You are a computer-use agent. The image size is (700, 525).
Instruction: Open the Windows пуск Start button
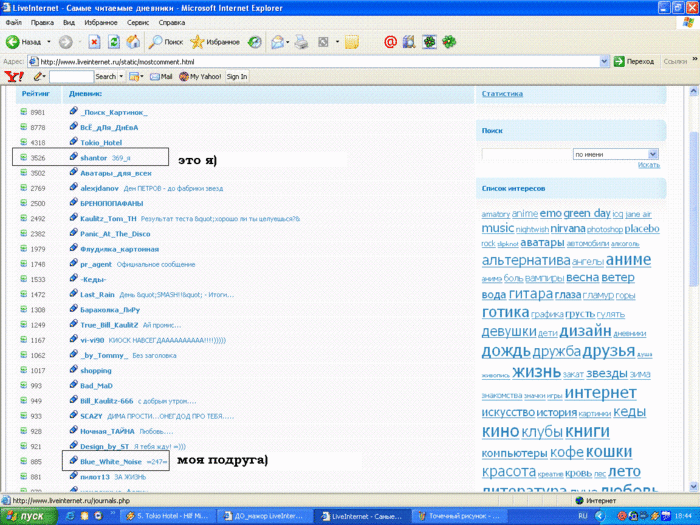click(29, 516)
